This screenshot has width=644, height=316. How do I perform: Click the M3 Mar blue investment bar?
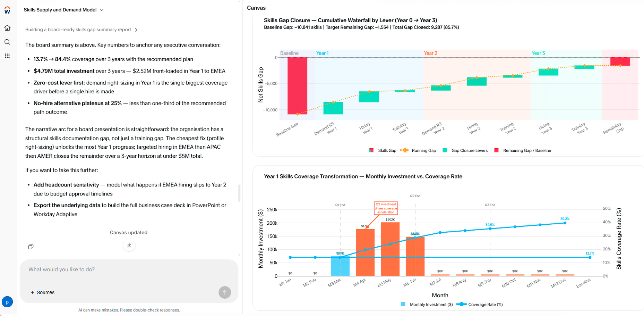tap(340, 266)
